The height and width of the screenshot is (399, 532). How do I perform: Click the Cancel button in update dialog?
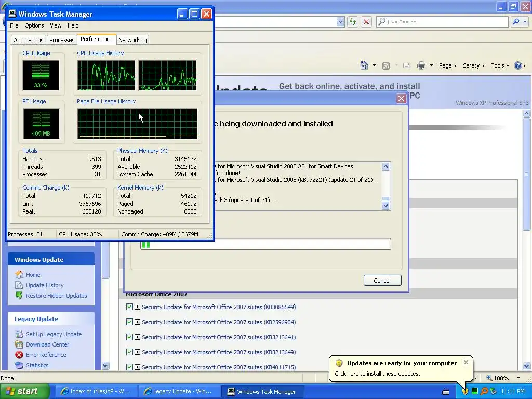382,280
